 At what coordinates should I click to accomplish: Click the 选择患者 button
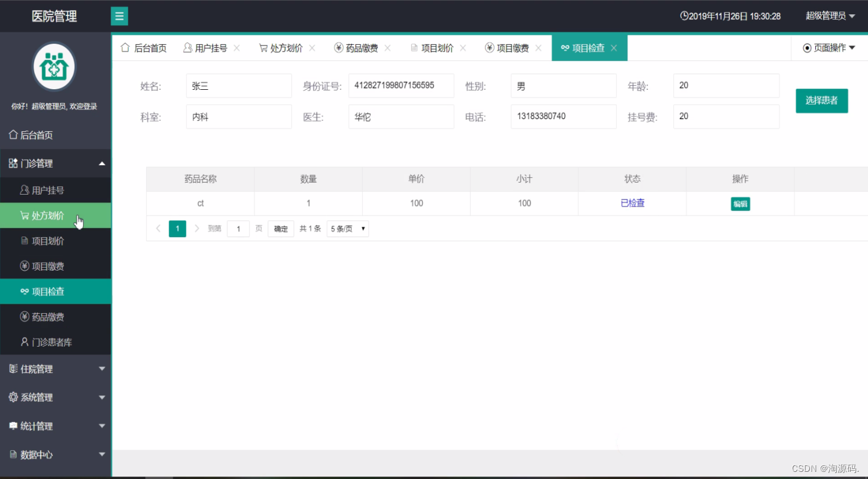click(821, 101)
